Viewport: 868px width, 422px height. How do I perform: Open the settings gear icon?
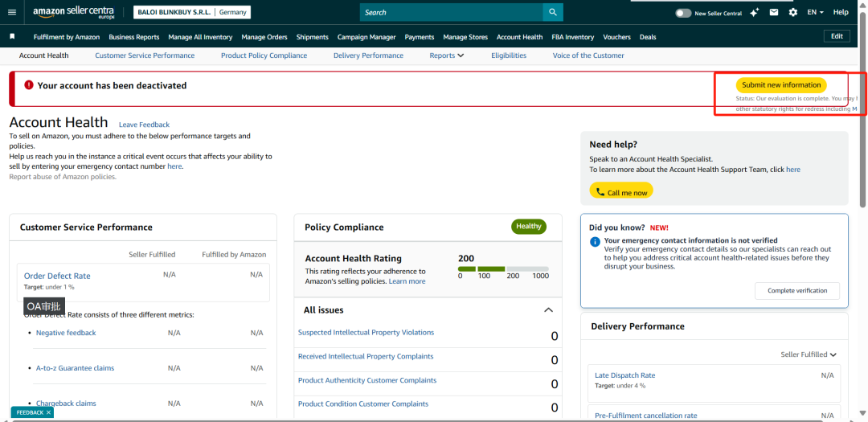point(793,12)
